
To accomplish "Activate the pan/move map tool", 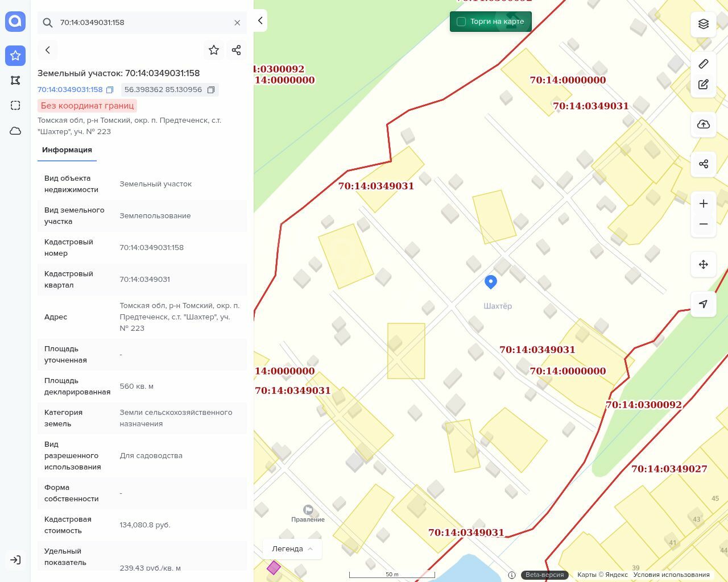I will pyautogui.click(x=704, y=264).
